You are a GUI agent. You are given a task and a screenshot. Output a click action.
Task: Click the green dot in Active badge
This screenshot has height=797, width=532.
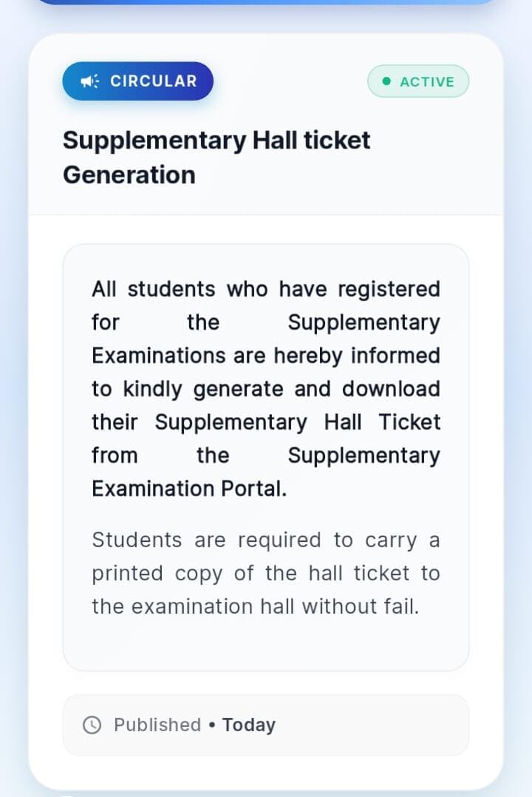386,81
